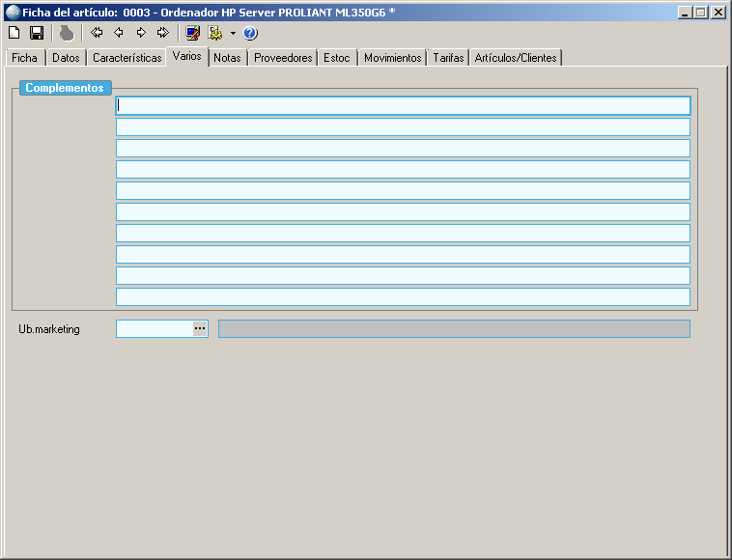732x560 pixels.
Task: Open the Artículos/Clientes tab
Action: pos(516,58)
